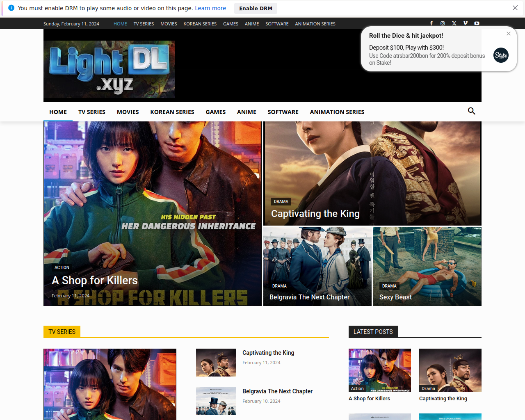Click GAMES in the top dark bar
The width and height of the screenshot is (525, 420).
tap(231, 24)
